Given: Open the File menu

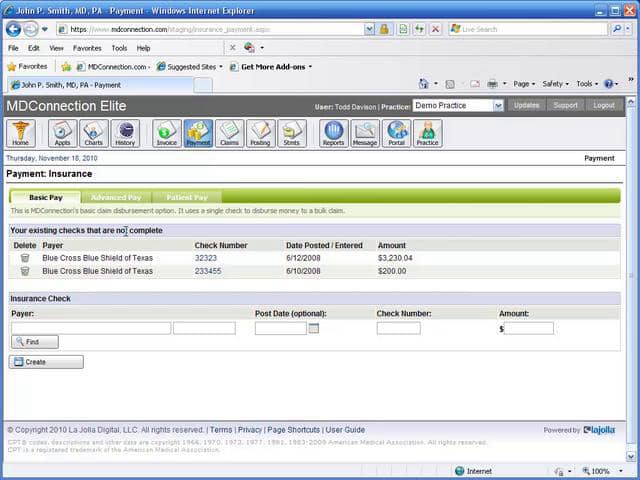Looking at the screenshot, I should pos(13,48).
